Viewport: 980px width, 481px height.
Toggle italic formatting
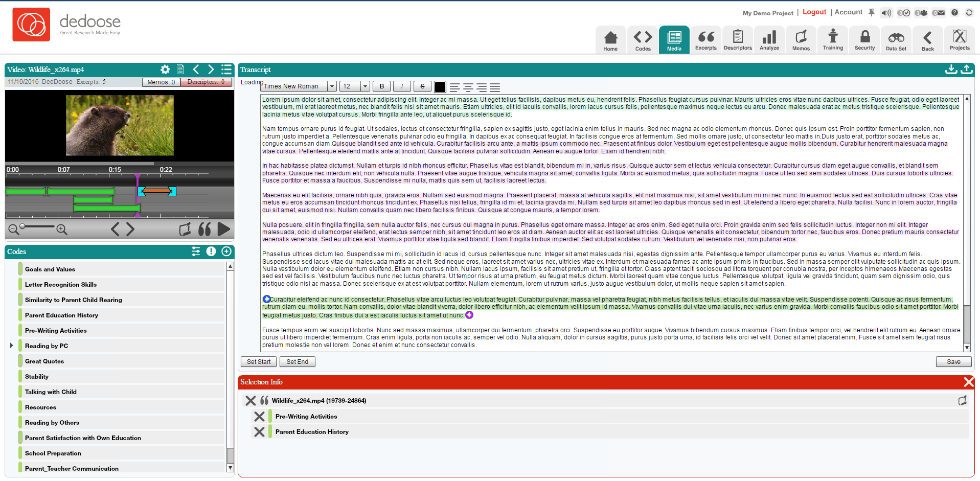402,86
